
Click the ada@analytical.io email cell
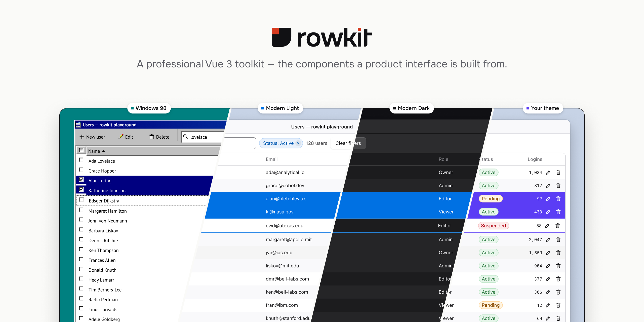[285, 173]
